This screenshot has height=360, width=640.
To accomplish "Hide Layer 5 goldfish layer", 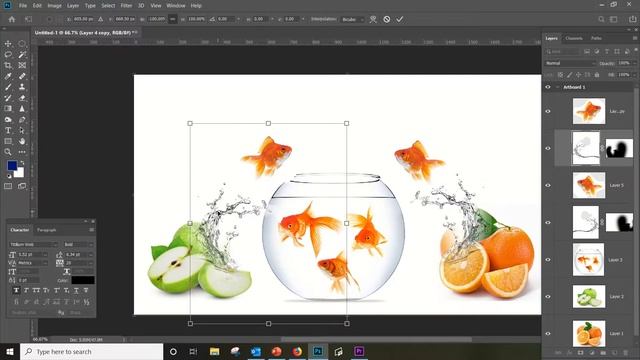I will tap(548, 185).
